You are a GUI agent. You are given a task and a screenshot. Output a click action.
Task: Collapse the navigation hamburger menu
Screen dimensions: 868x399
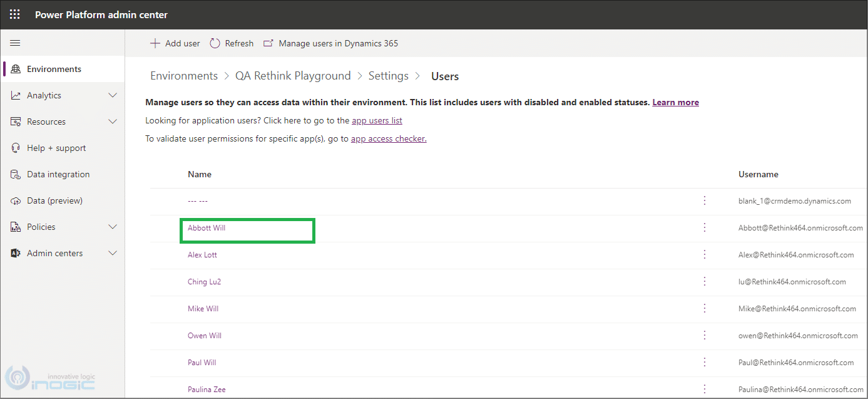pyautogui.click(x=15, y=43)
